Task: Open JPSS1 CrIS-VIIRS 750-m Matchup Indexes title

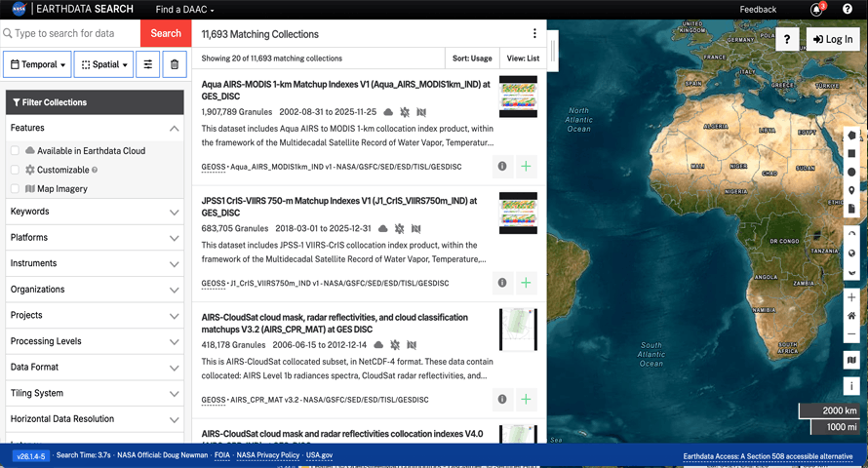Action: click(339, 207)
